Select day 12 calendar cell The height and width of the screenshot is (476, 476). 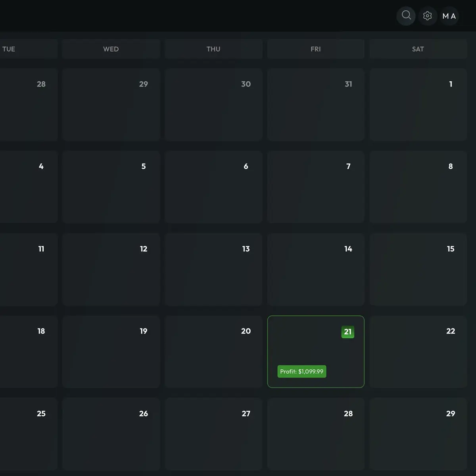point(111,269)
